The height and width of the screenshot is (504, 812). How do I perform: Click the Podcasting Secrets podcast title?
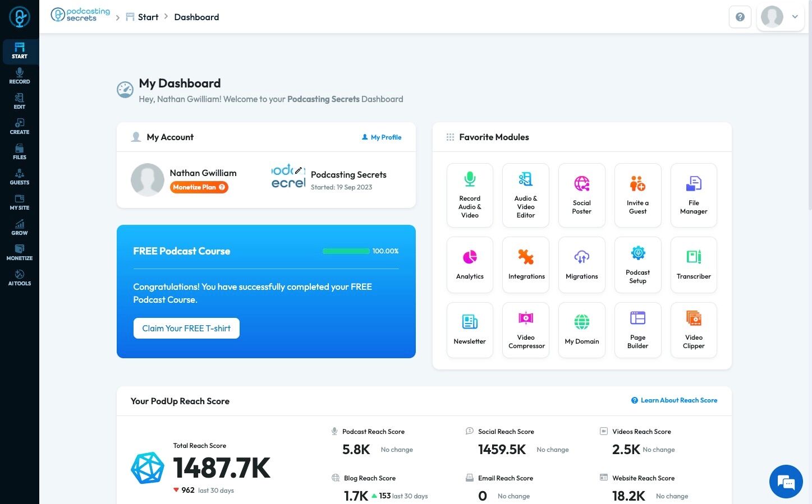(x=348, y=174)
